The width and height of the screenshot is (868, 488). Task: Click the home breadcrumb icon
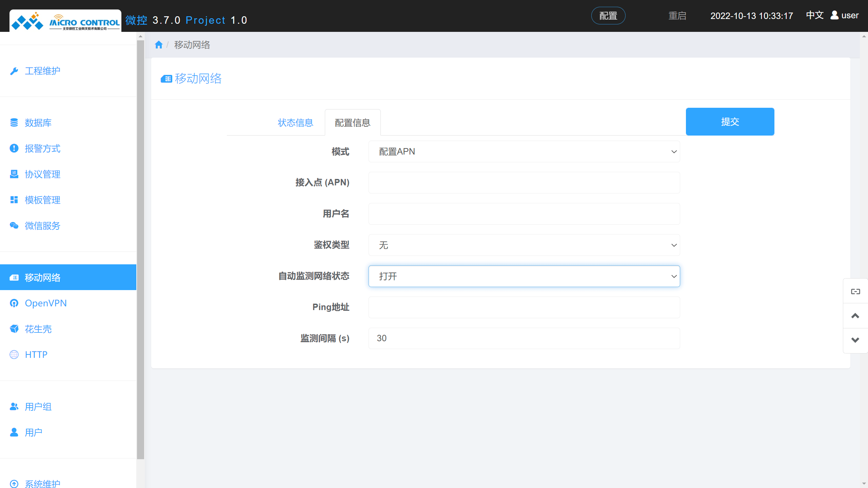coord(159,44)
